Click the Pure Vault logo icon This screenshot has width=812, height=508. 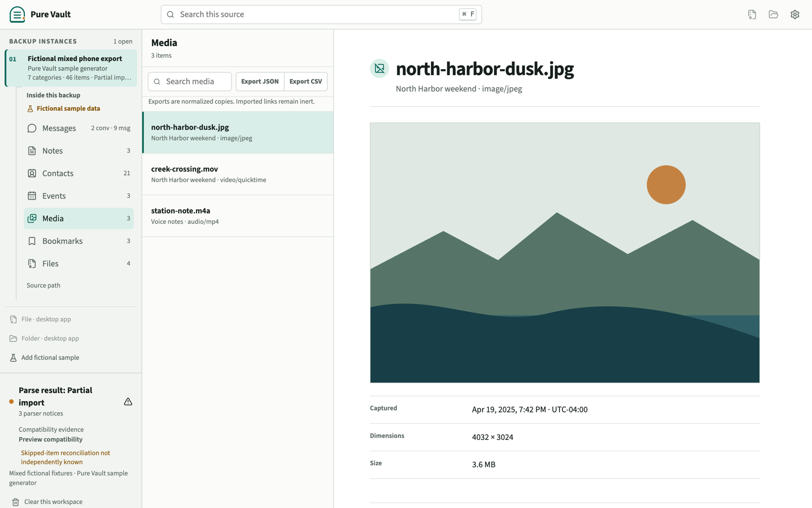[x=17, y=14]
